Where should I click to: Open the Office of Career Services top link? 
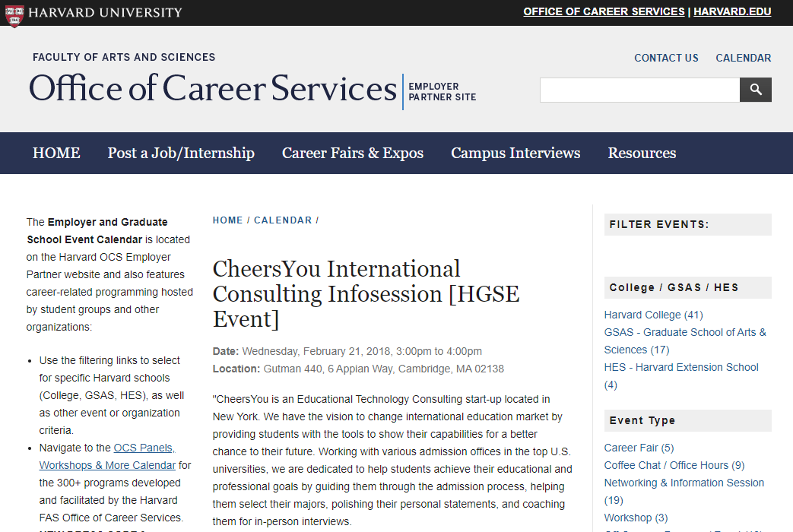pyautogui.click(x=604, y=11)
